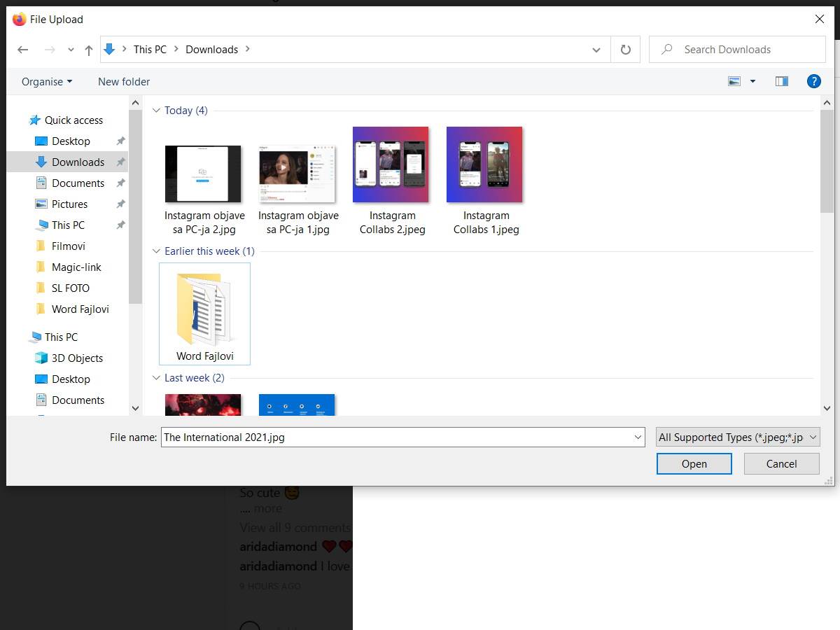840x630 pixels.
Task: Open the preview pane icon
Action: click(x=782, y=80)
